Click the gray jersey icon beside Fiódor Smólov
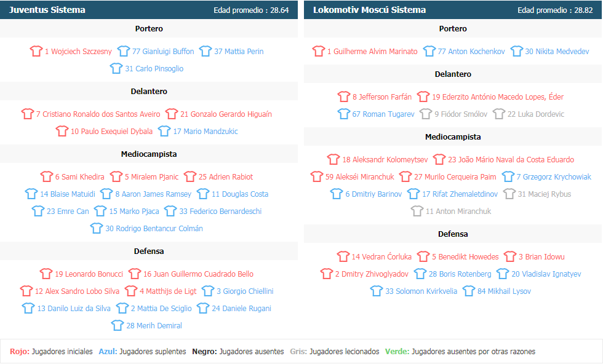Image resolution: width=603 pixels, height=364 pixels. (426, 114)
